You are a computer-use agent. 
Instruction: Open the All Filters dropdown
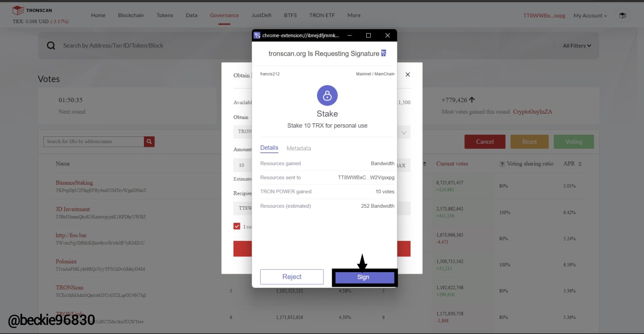coord(577,46)
